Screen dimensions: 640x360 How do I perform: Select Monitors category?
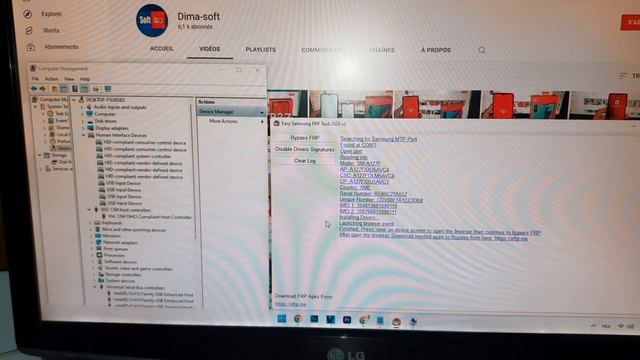coord(111,236)
